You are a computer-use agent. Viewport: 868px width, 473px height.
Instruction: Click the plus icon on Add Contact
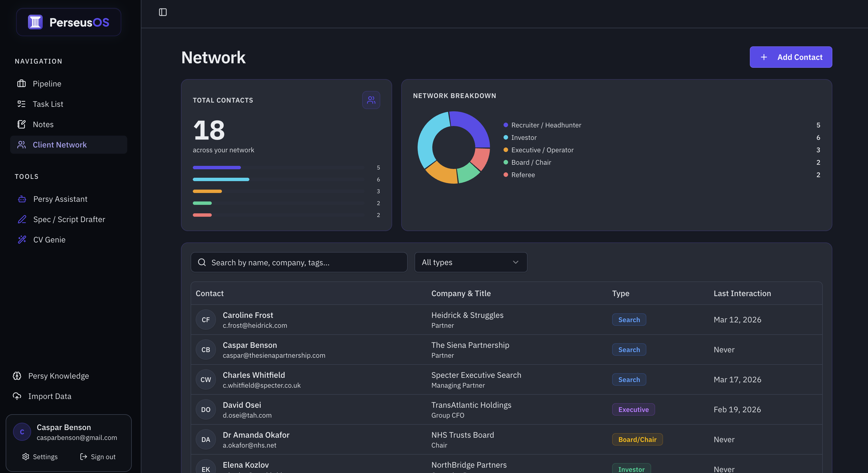(764, 57)
